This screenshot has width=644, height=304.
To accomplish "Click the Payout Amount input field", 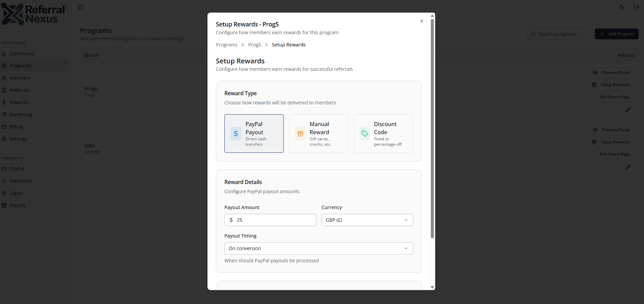I will point(270,220).
